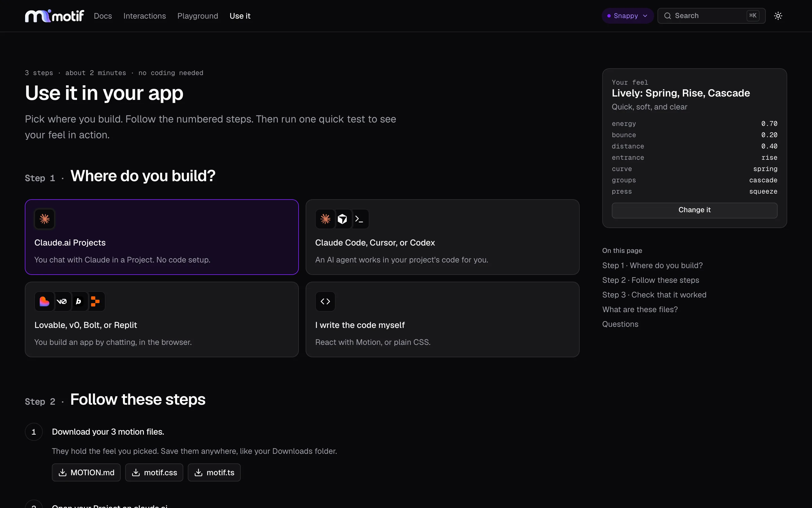The height and width of the screenshot is (508, 812).
Task: Click the groups value cascade
Action: [x=763, y=180]
